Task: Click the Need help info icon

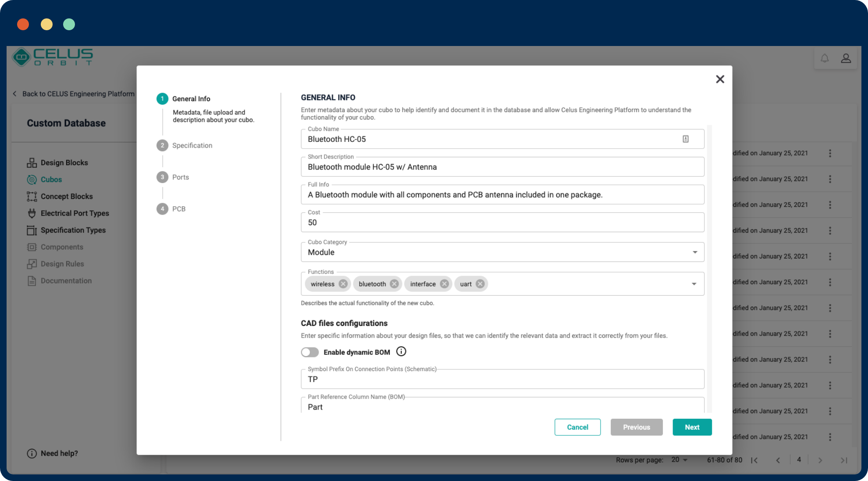Action: (x=32, y=453)
